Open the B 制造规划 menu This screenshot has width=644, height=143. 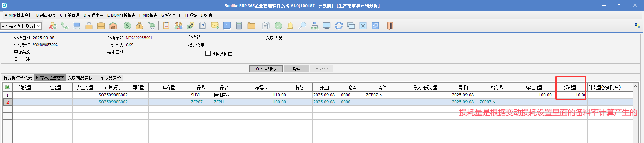46,15
